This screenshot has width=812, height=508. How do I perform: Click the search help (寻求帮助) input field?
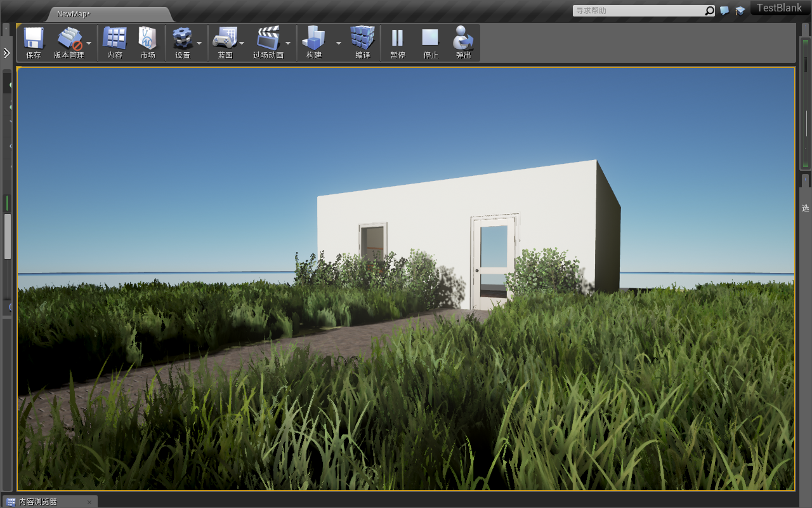tap(638, 11)
